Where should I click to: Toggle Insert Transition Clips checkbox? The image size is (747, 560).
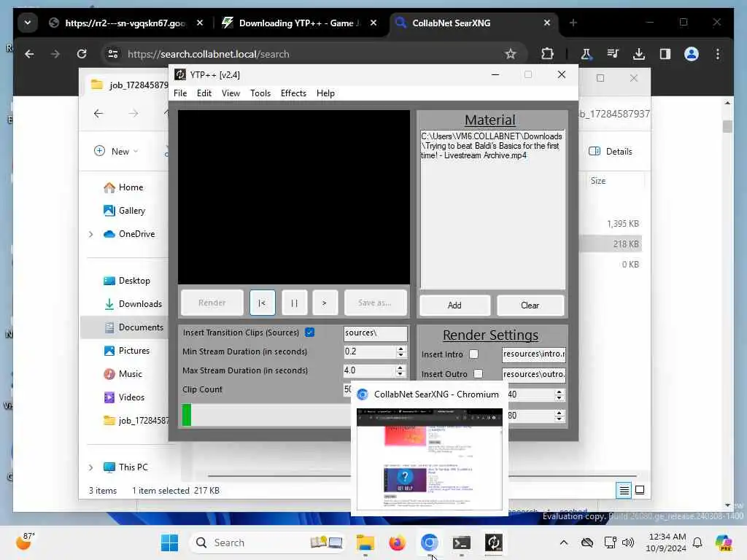click(x=309, y=332)
